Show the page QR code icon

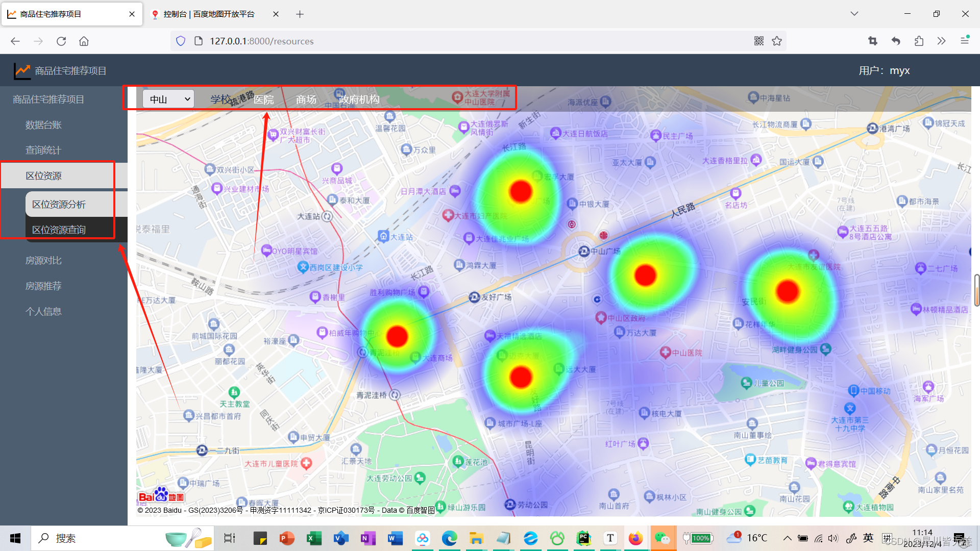tap(759, 41)
